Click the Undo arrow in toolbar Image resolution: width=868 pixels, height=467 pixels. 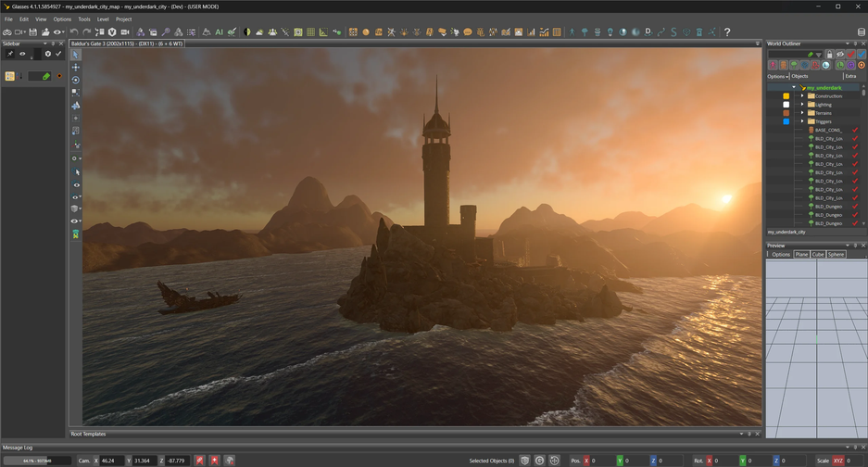(74, 32)
